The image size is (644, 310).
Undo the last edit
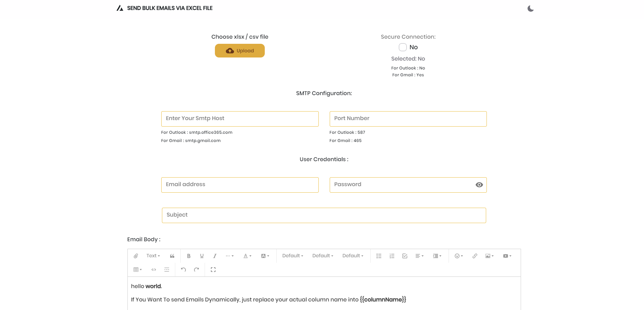point(183,270)
